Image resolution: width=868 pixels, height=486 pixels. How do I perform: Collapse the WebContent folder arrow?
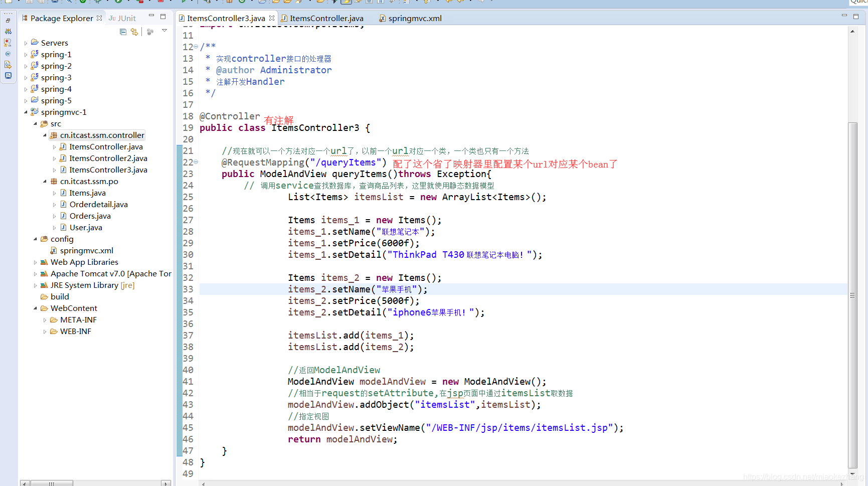35,308
